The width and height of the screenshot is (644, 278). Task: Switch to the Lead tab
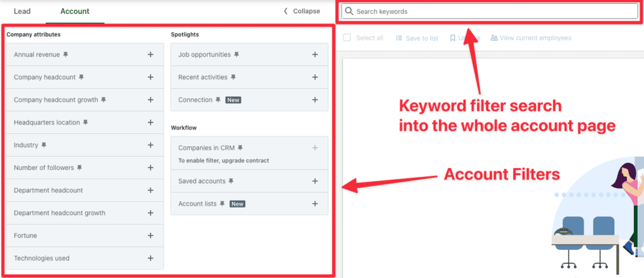click(22, 11)
